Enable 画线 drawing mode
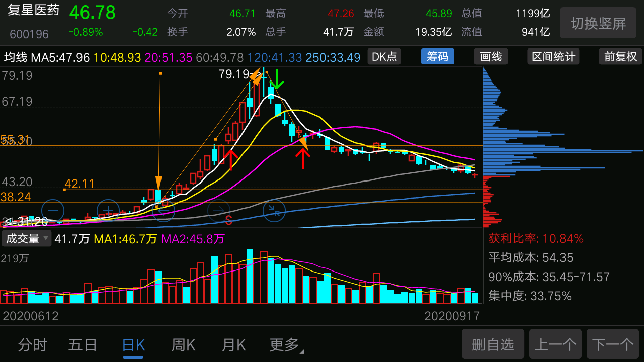Screen dimensions: 644x362 point(491,57)
